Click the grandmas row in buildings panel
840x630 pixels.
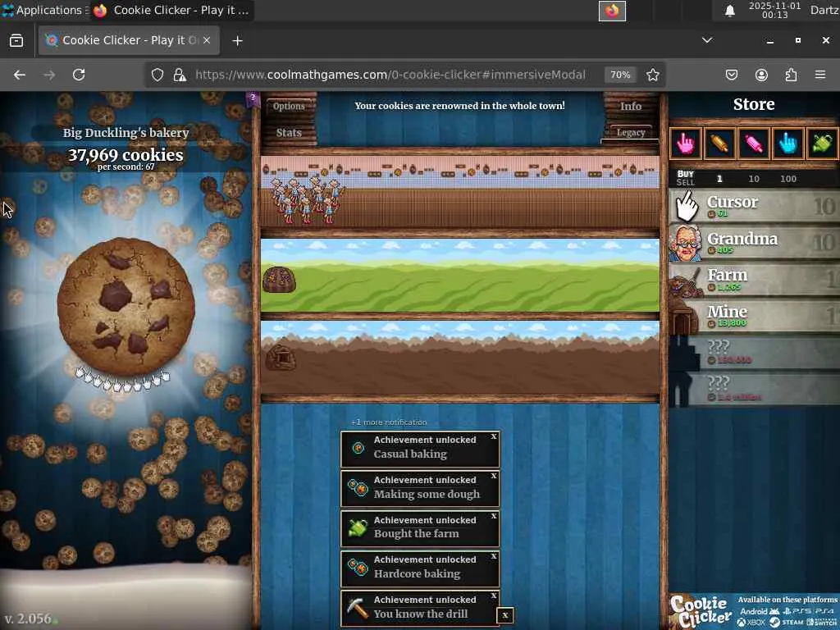tap(459, 191)
